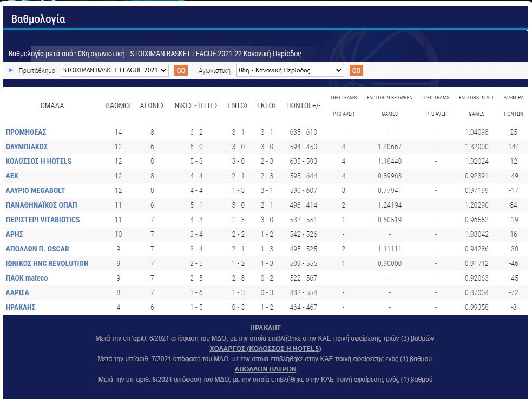The height and width of the screenshot is (399, 532).
Task: Open ΠΡΟΜΗΘΕΑΣ team page
Action: pyautogui.click(x=26, y=132)
